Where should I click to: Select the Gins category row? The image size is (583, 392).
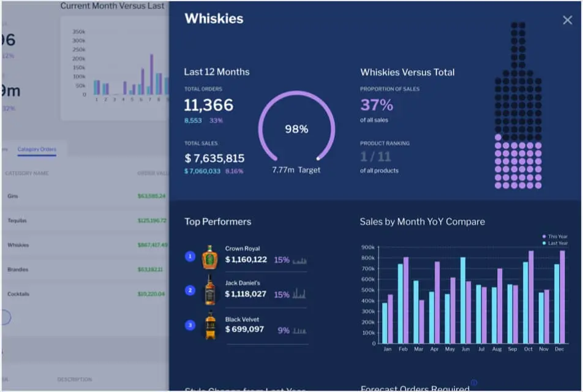[13, 196]
